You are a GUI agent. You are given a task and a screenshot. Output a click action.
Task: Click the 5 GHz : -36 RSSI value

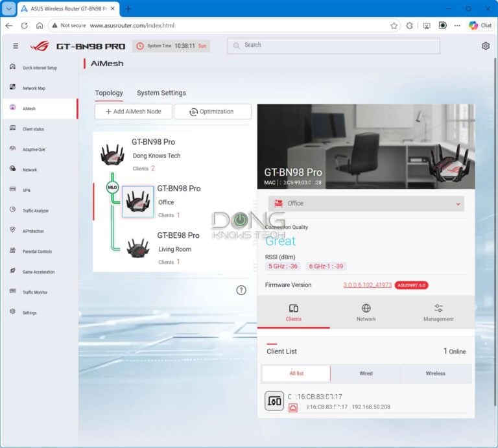283,266
